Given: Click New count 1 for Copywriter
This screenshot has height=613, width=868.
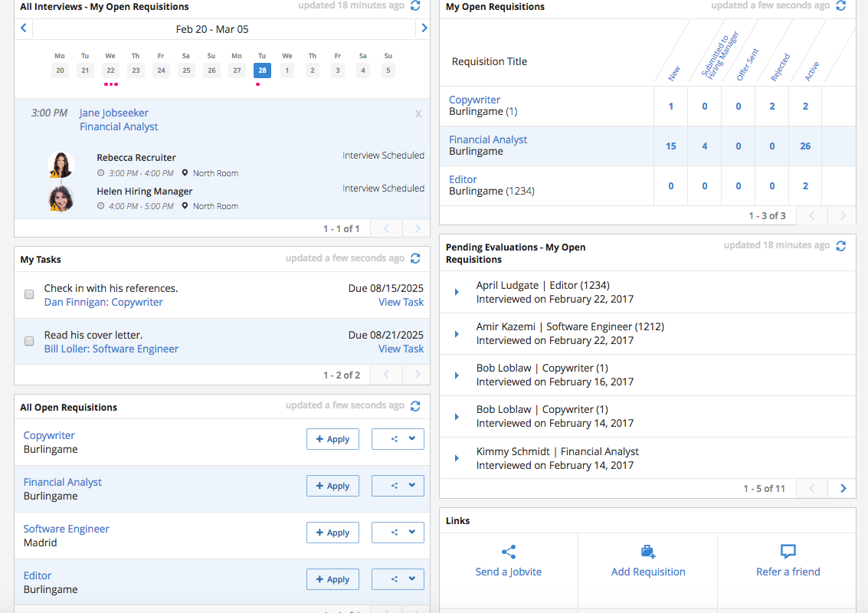Looking at the screenshot, I should tap(671, 107).
